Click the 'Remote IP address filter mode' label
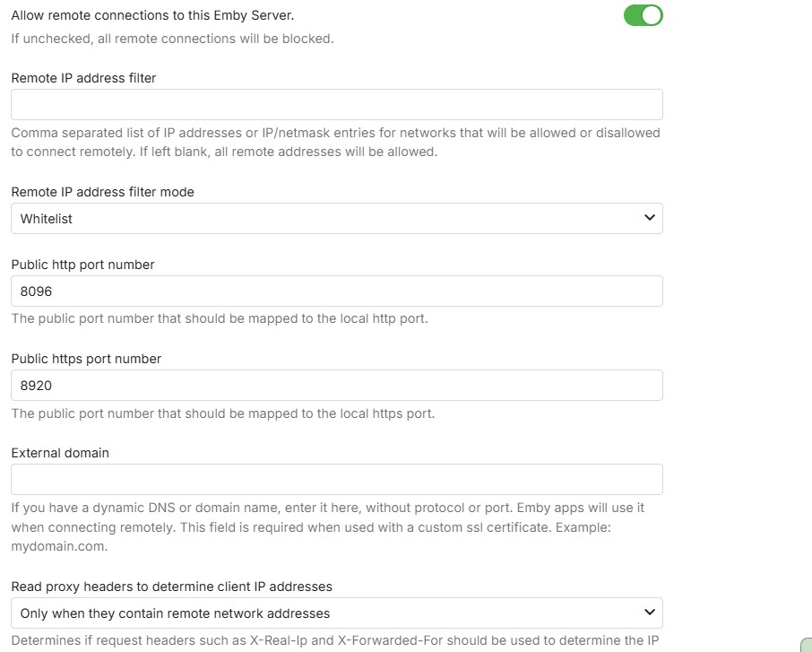The width and height of the screenshot is (812, 652). click(102, 191)
